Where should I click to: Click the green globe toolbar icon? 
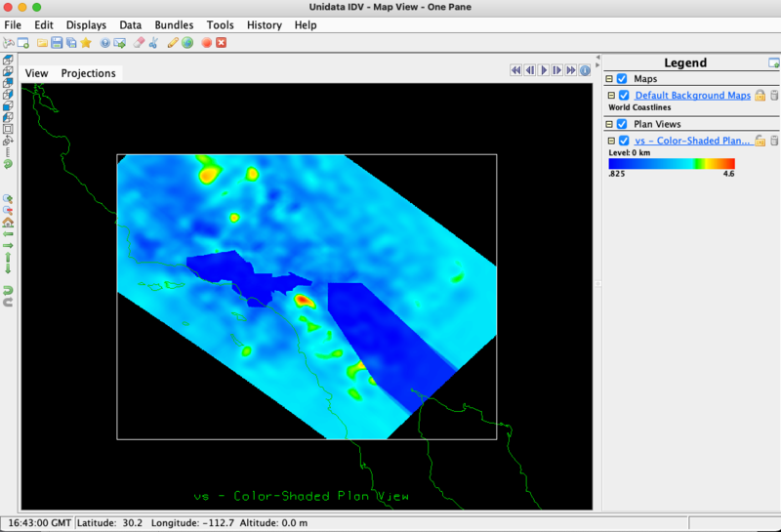click(187, 43)
